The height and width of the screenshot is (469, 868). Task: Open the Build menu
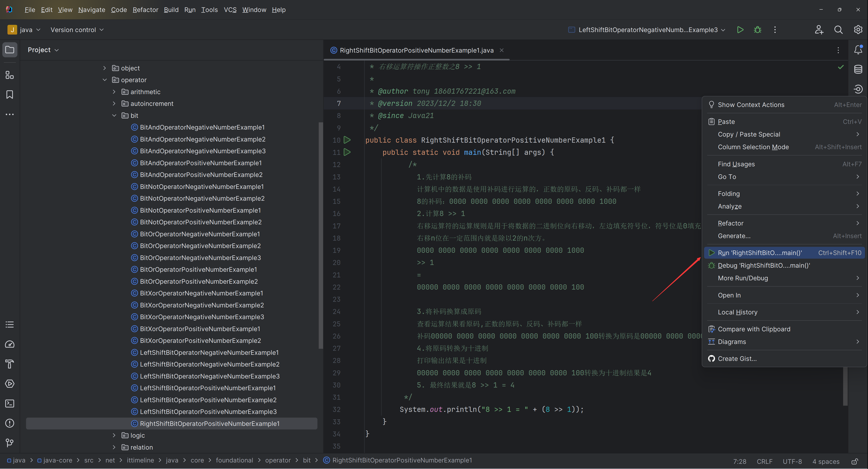pos(171,10)
